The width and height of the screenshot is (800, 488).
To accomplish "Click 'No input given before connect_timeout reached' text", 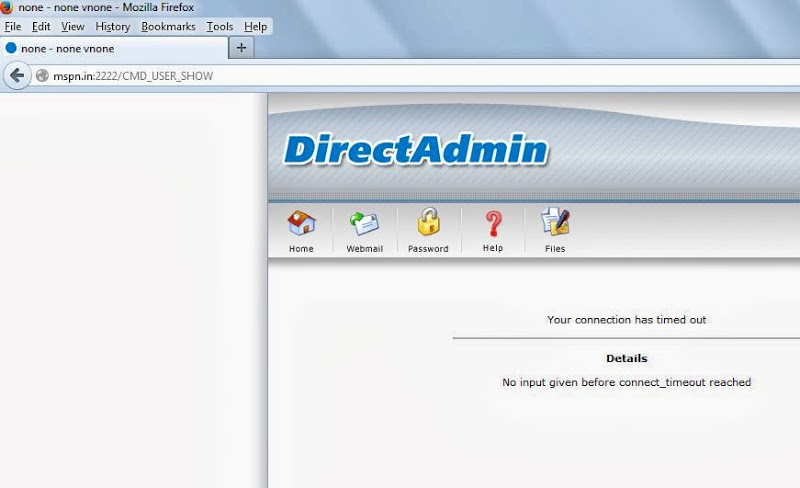I will point(627,382).
